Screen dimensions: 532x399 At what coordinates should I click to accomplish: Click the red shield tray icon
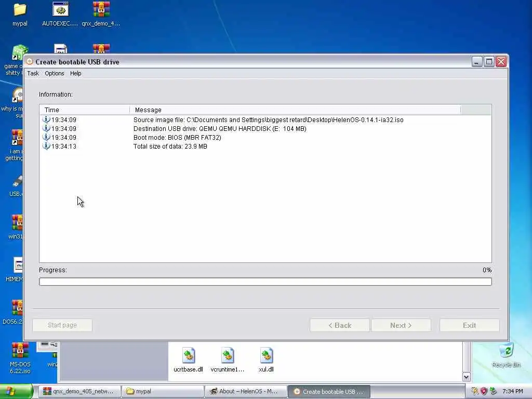[x=484, y=391]
